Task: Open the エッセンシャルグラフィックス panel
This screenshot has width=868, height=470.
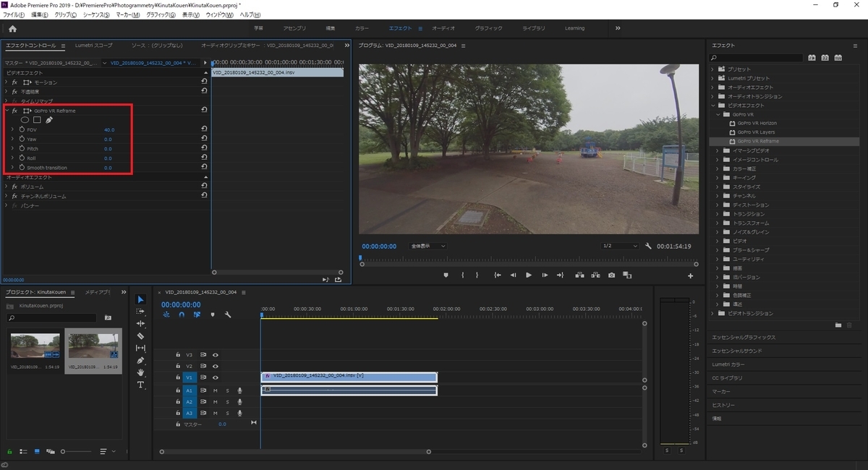Action: pyautogui.click(x=744, y=337)
